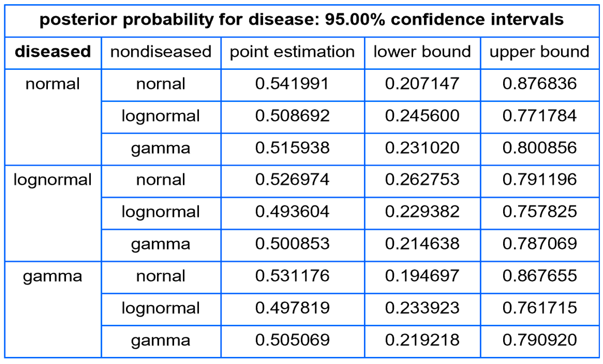
Task: Select the point estimation value 0.531176
Action: (292, 276)
